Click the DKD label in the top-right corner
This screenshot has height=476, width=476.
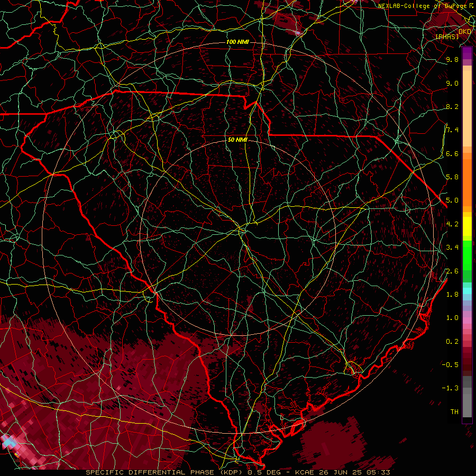(x=465, y=32)
